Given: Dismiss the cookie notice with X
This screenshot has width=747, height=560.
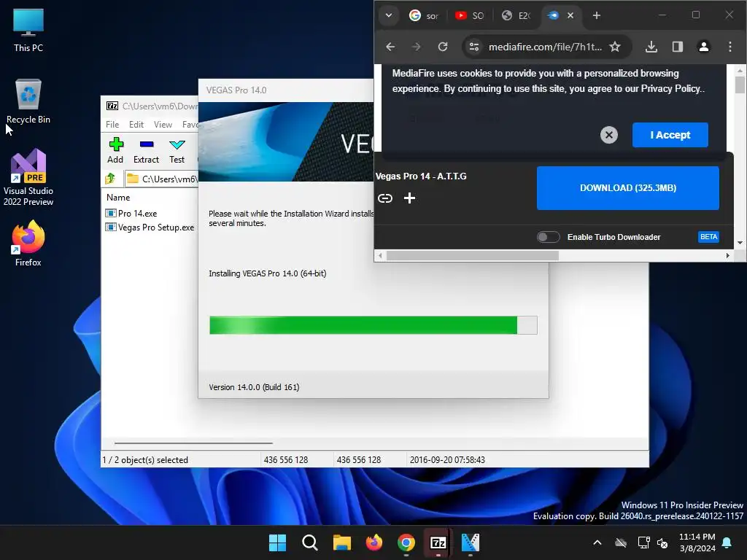Looking at the screenshot, I should point(609,135).
